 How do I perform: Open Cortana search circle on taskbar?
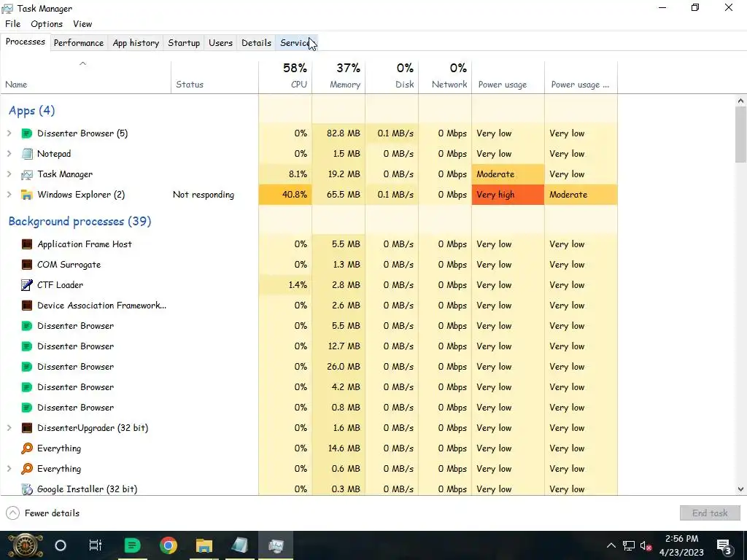(61, 545)
